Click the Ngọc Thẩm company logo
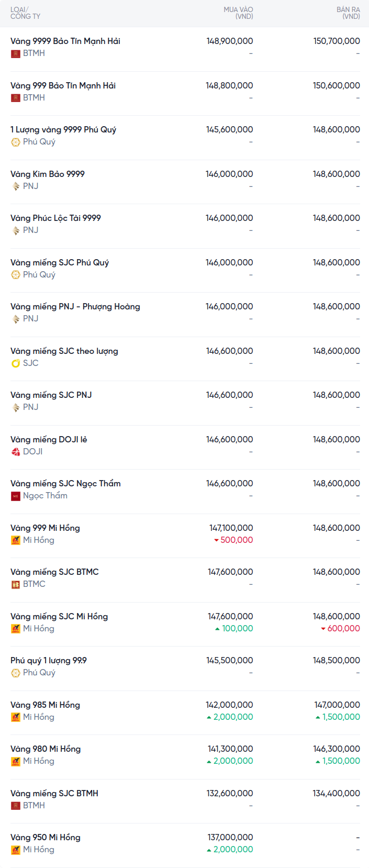369x868 pixels. click(x=16, y=496)
